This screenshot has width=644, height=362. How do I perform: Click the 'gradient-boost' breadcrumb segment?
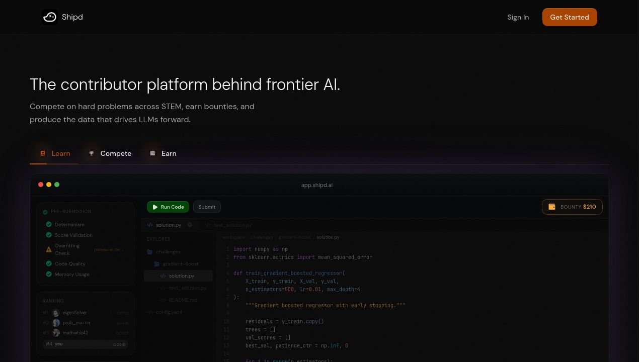pos(295,237)
